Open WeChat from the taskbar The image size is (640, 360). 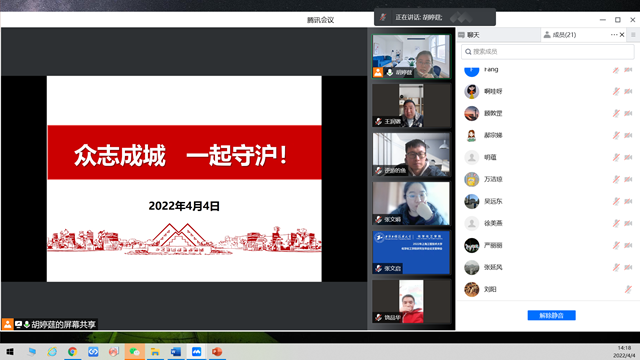[134, 351]
